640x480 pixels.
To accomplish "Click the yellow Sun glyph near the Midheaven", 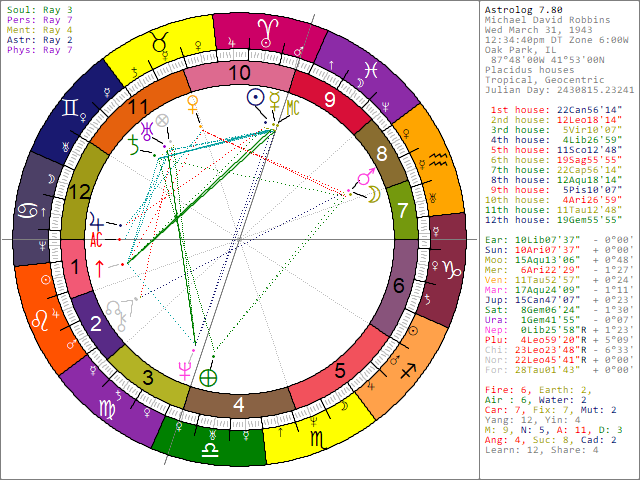I will (x=256, y=98).
